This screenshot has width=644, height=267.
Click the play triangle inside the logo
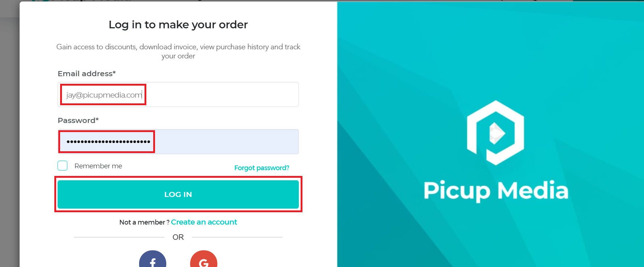(x=497, y=133)
